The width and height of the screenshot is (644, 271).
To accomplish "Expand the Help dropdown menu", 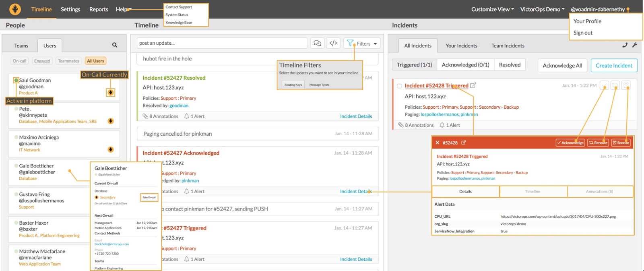I will coord(124,9).
